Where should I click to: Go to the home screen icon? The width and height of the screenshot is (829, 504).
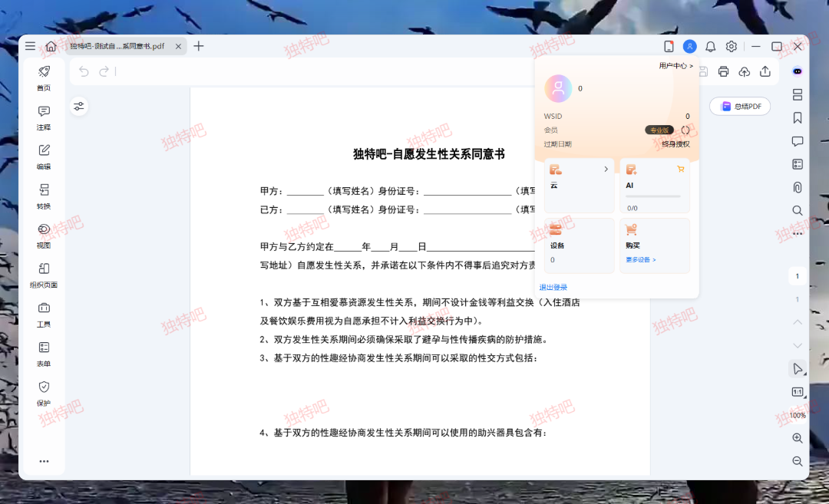(51, 46)
